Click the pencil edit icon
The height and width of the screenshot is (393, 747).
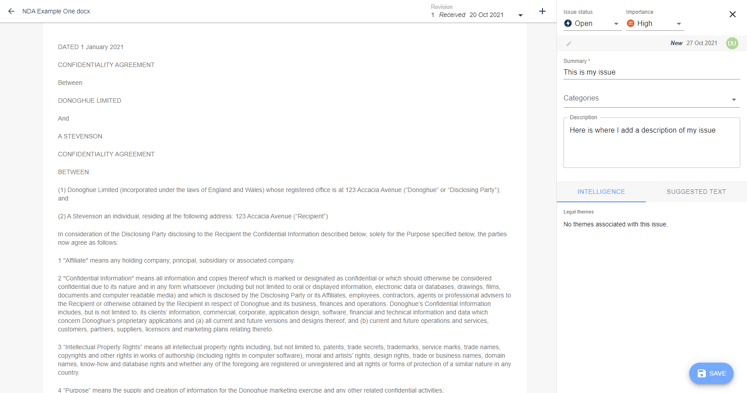coord(569,43)
